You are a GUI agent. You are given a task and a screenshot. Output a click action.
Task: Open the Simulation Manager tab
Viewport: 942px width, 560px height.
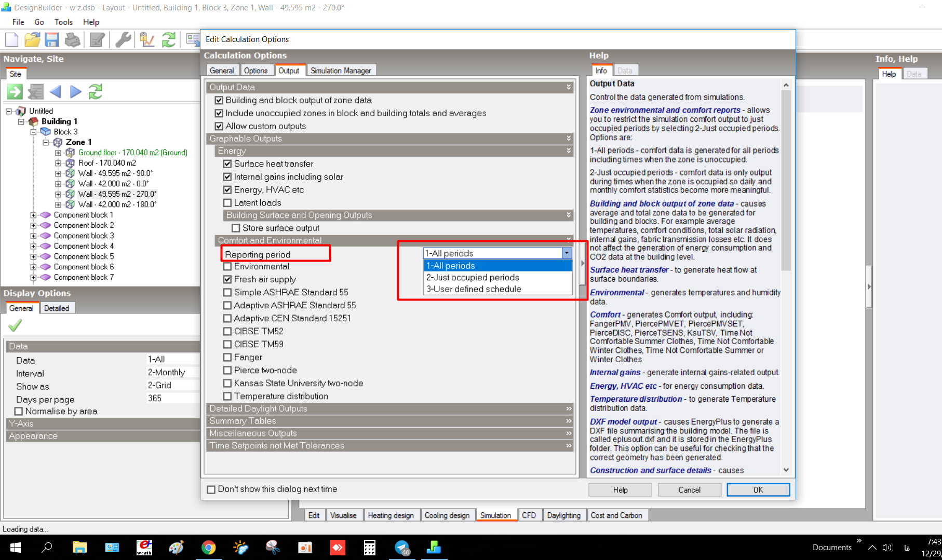tap(341, 71)
